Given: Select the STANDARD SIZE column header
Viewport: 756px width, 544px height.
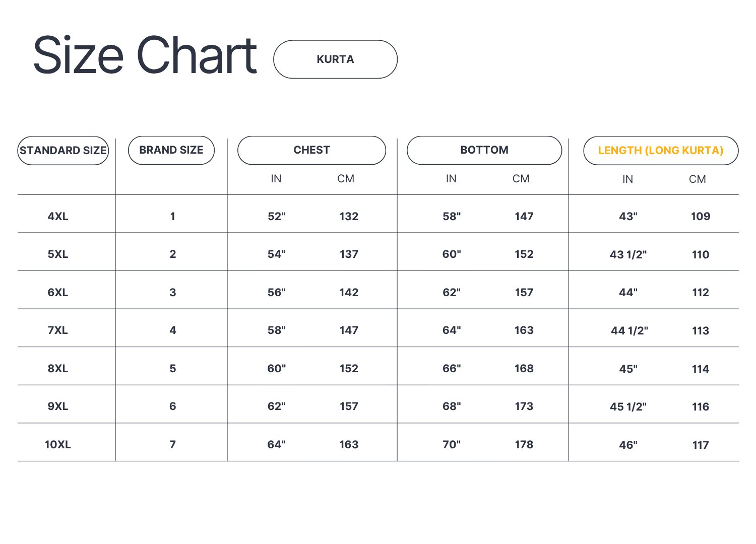Looking at the screenshot, I should coord(63,151).
